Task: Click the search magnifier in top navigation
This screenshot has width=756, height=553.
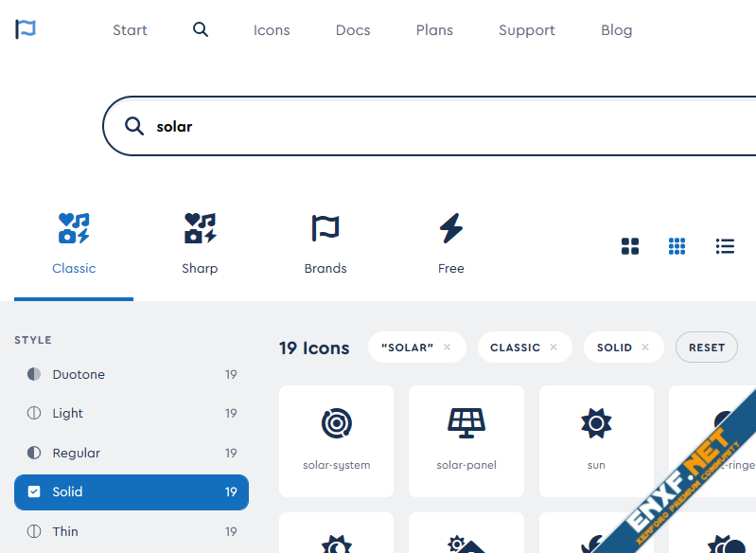Action: tap(201, 29)
